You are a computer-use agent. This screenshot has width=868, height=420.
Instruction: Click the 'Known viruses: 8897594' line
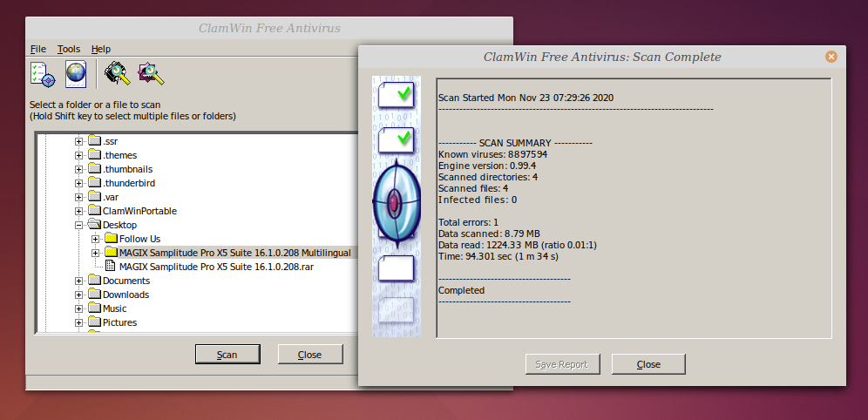pos(492,154)
